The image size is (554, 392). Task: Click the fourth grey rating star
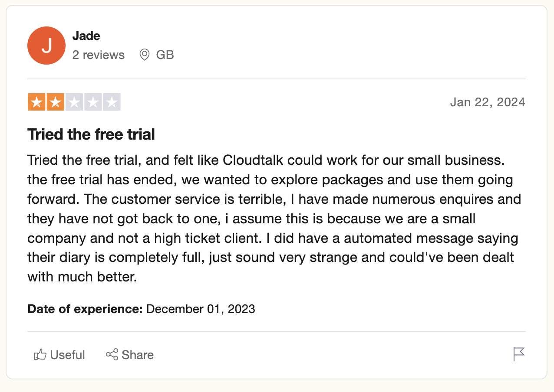[93, 102]
